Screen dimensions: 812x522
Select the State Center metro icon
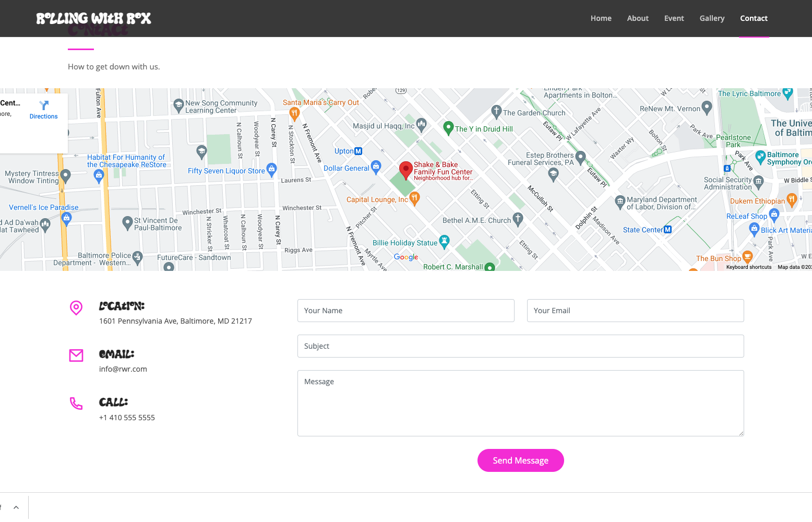[667, 230]
